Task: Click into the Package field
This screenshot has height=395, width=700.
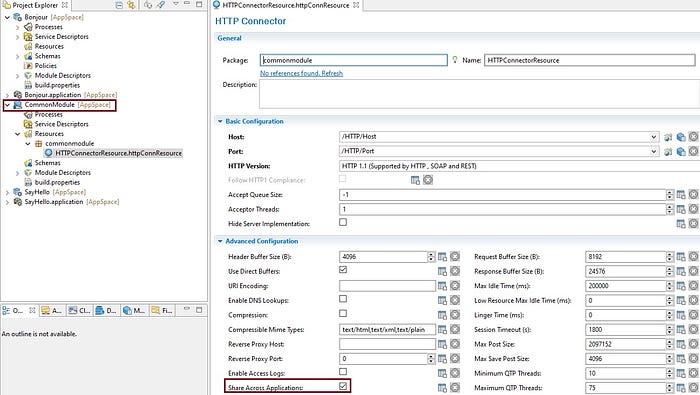Action: coord(354,60)
